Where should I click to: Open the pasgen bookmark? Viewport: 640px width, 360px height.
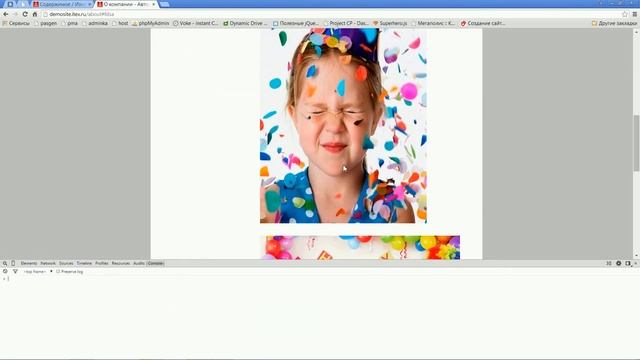point(45,23)
